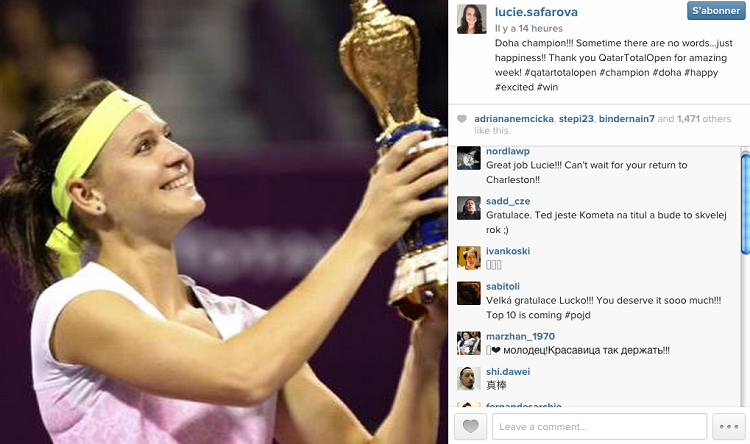750x444 pixels.
Task: Open the shi.dawei commenter link
Action: coord(508,372)
